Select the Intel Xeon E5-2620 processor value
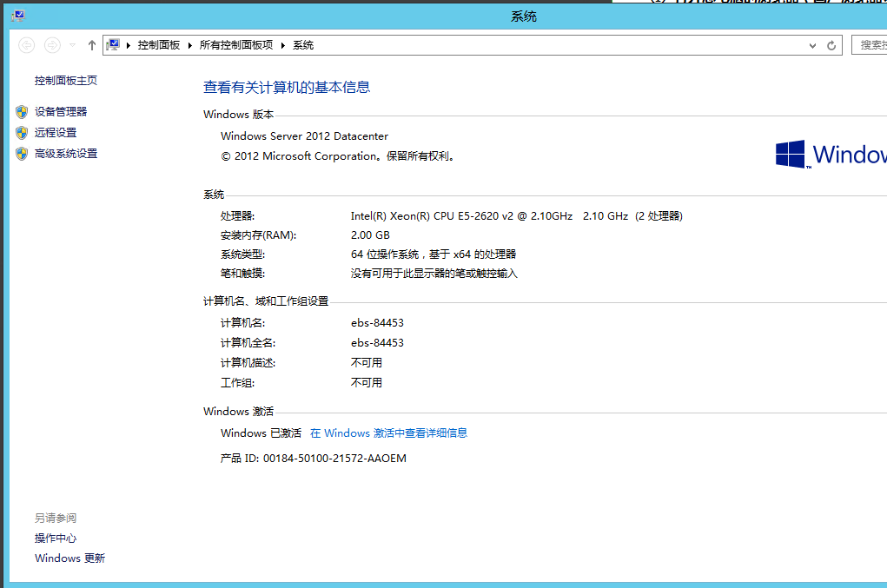The height and width of the screenshot is (588, 887). [x=516, y=216]
